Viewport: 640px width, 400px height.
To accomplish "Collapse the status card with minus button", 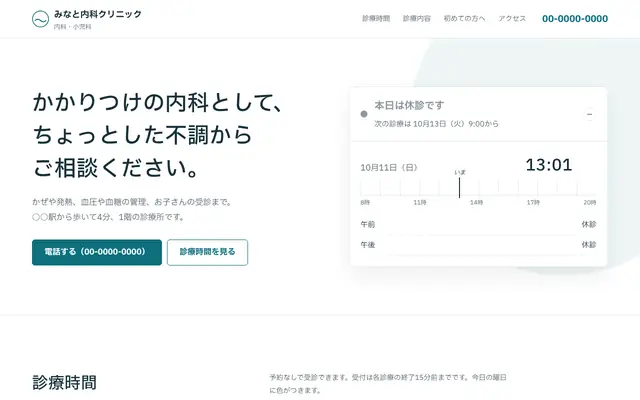I will [589, 115].
